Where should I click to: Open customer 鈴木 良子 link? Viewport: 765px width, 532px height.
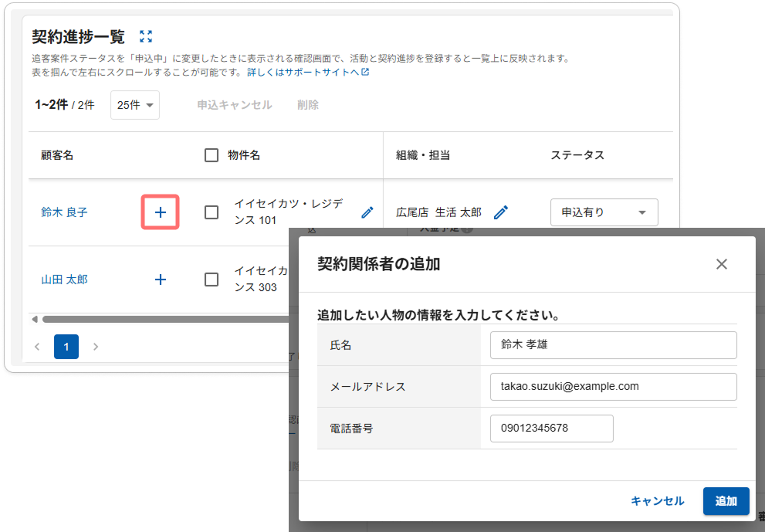click(64, 212)
